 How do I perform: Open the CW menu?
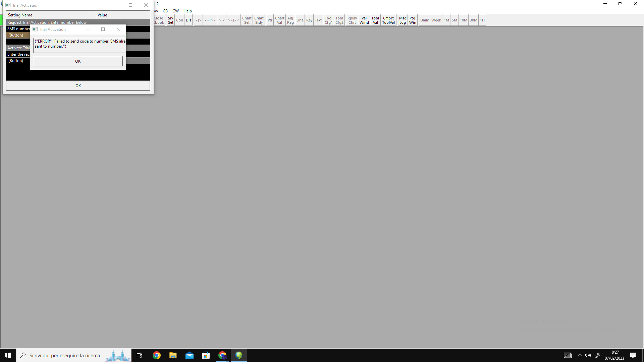[x=175, y=11]
